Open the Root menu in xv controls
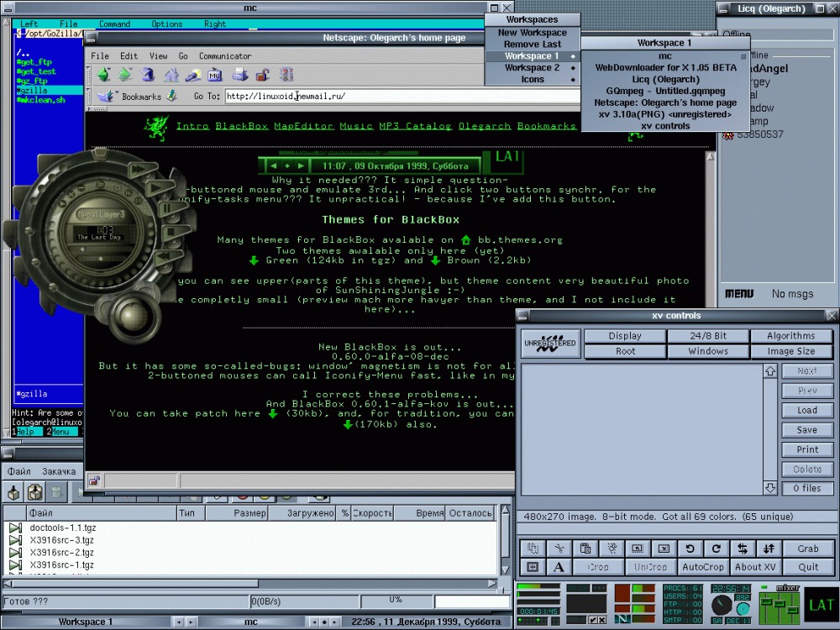The height and width of the screenshot is (630, 840). point(625,351)
